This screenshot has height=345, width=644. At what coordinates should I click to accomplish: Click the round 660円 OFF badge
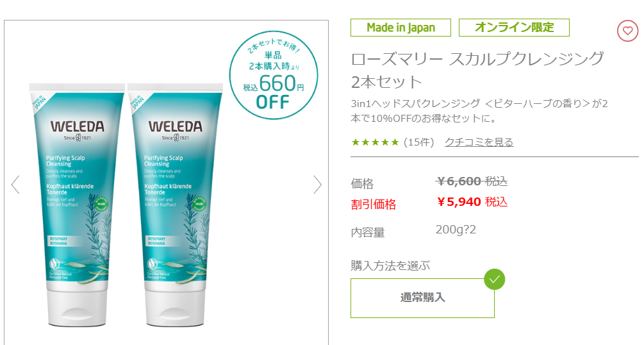[273, 75]
